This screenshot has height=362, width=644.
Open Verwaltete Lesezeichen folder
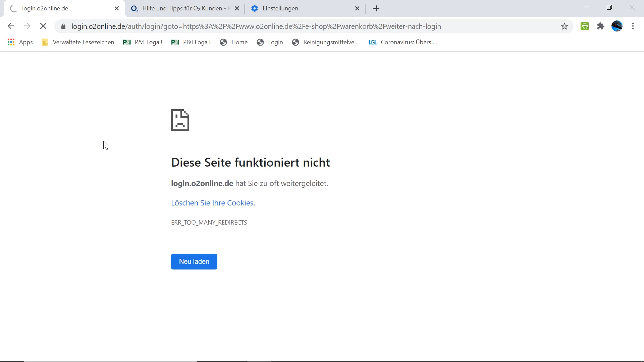(78, 42)
